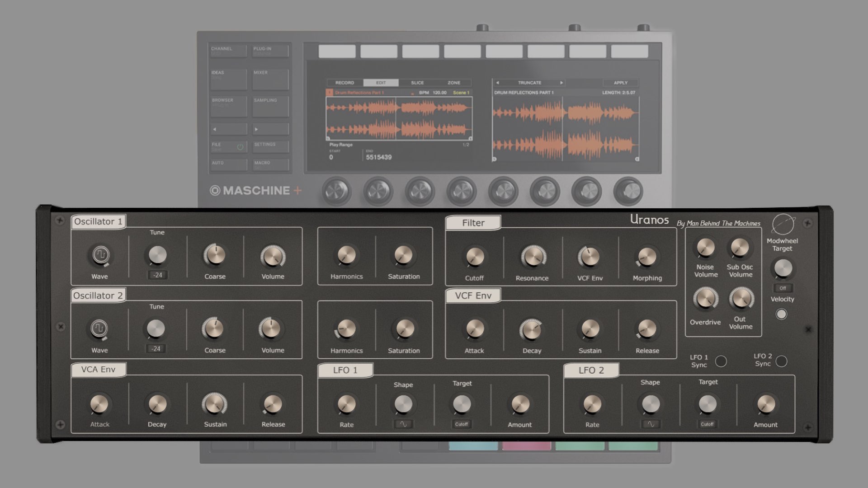Open LFO 1 Shape sine selector
Viewport: 868px width, 488px height.
pyautogui.click(x=403, y=424)
